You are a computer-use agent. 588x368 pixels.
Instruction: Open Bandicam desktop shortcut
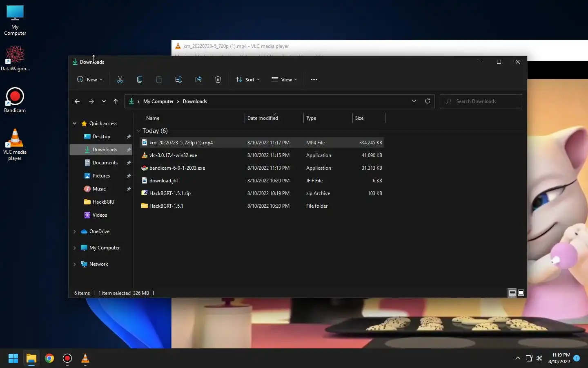click(x=15, y=100)
